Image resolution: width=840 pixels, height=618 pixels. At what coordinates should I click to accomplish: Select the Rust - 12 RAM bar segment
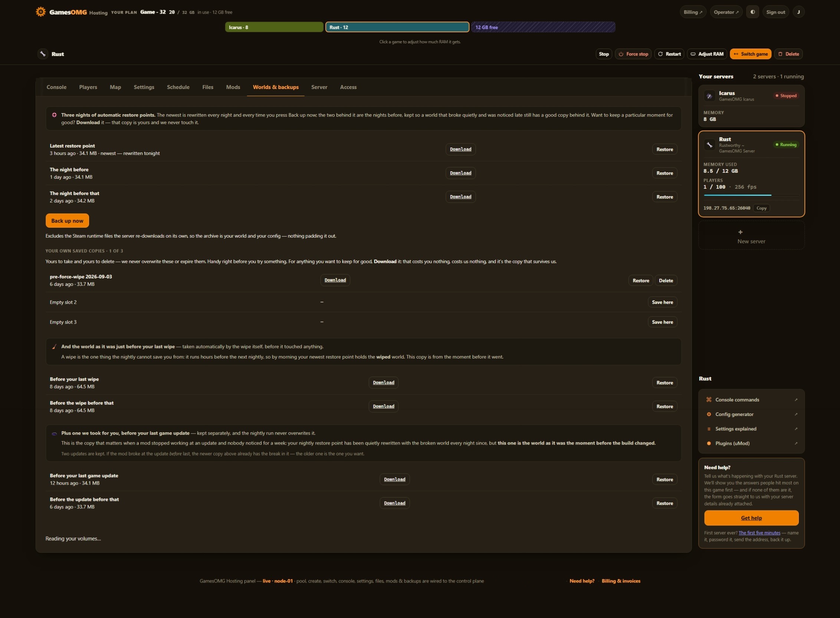[x=397, y=27]
